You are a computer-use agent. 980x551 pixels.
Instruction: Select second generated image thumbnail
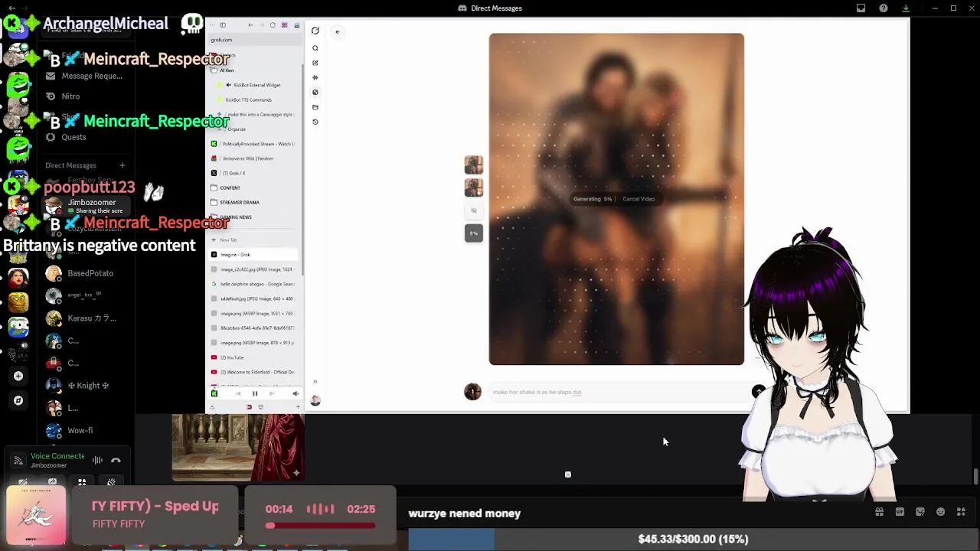pos(473,187)
